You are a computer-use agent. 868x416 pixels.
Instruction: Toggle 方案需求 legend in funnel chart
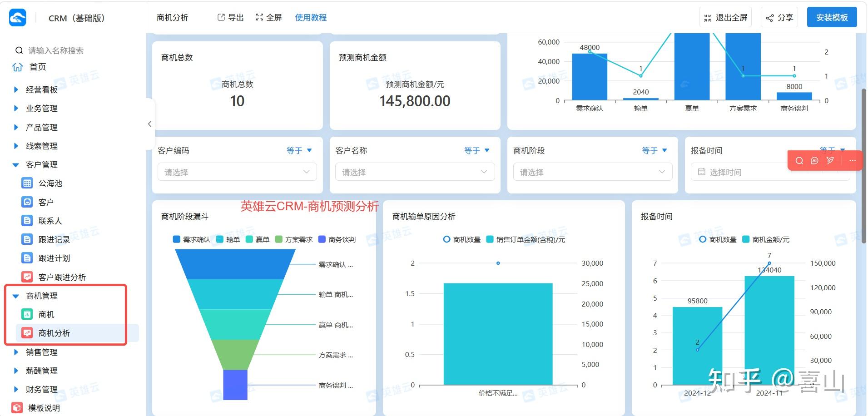294,239
